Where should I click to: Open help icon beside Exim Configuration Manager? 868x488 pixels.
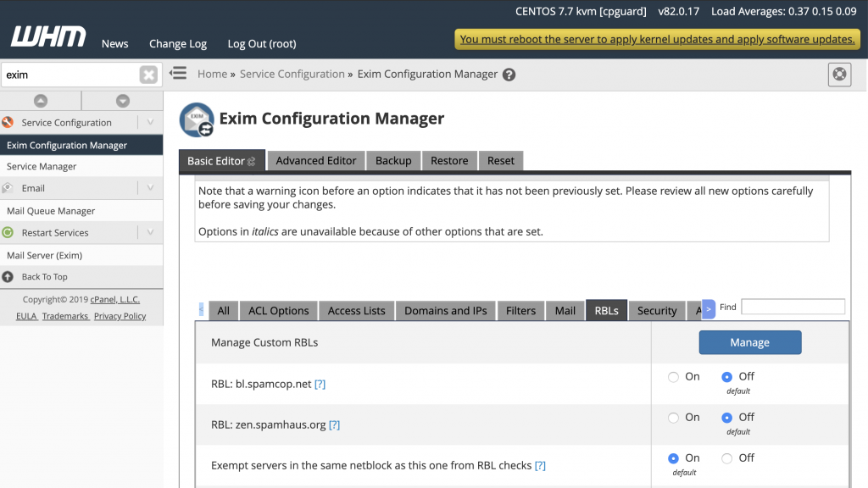coord(509,75)
